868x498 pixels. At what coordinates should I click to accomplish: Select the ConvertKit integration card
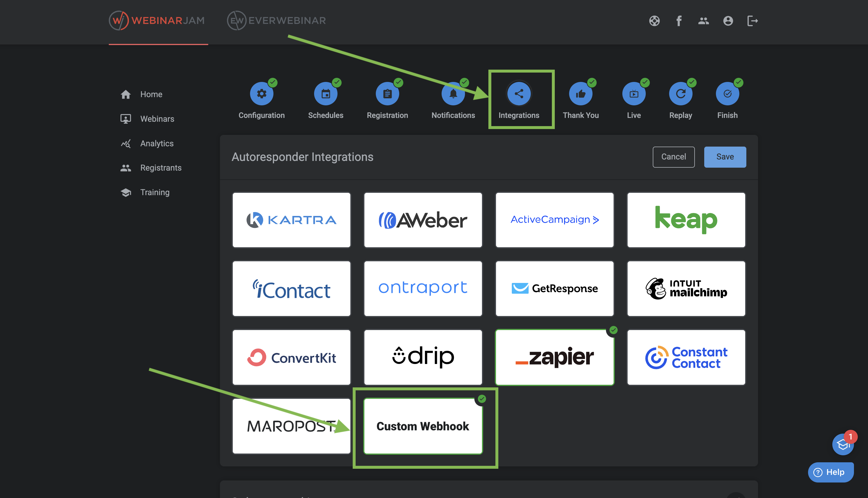pyautogui.click(x=291, y=358)
